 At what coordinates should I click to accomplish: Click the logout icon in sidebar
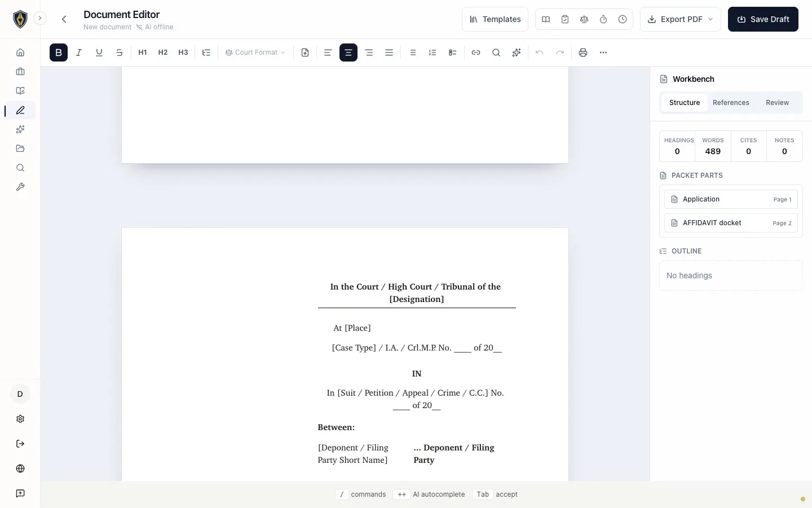tap(20, 444)
